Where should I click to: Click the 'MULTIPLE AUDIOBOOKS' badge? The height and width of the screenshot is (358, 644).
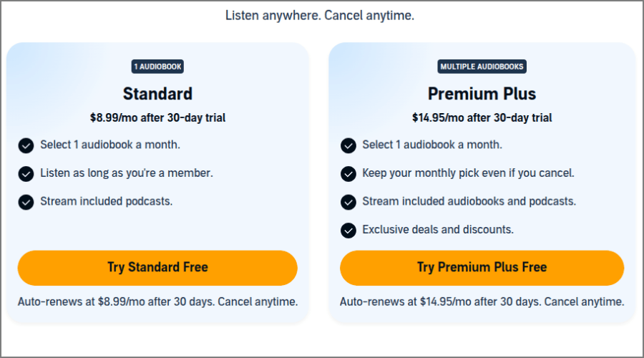click(482, 67)
